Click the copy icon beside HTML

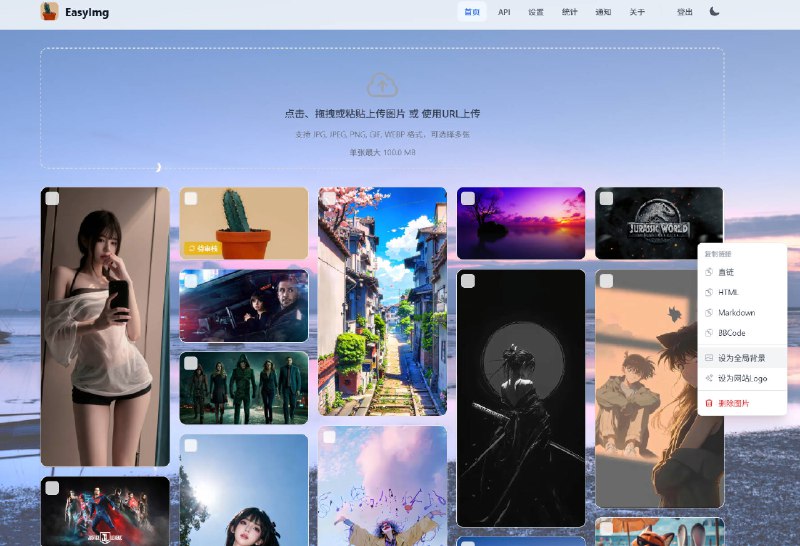(x=709, y=292)
